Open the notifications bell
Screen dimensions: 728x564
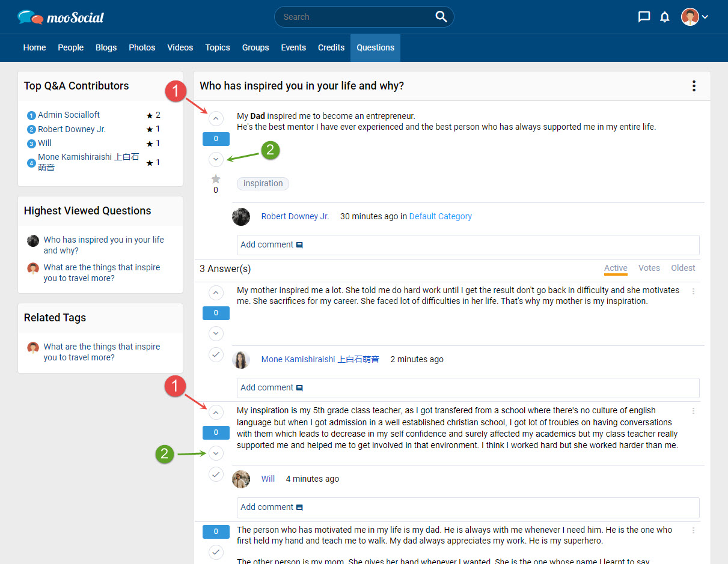point(664,17)
